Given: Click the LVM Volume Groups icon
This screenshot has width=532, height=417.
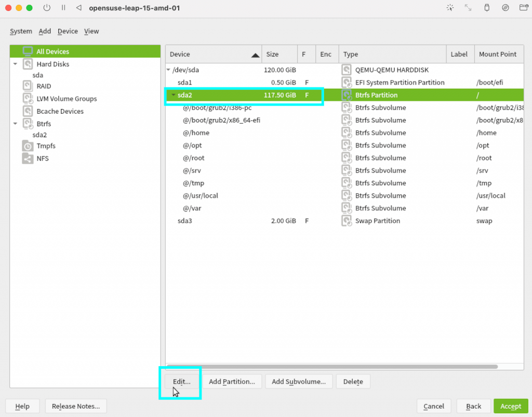Looking at the screenshot, I should (28, 98).
